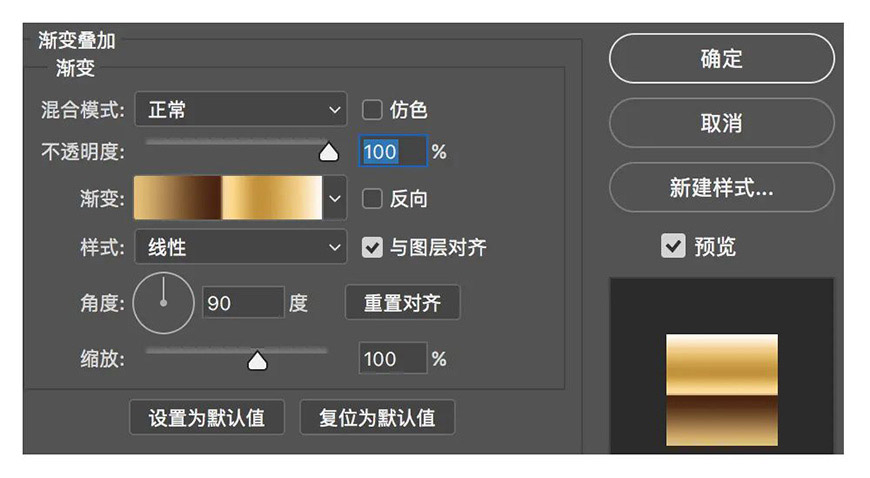Click 设置为默认值 button
The height and width of the screenshot is (478, 870).
click(x=207, y=417)
